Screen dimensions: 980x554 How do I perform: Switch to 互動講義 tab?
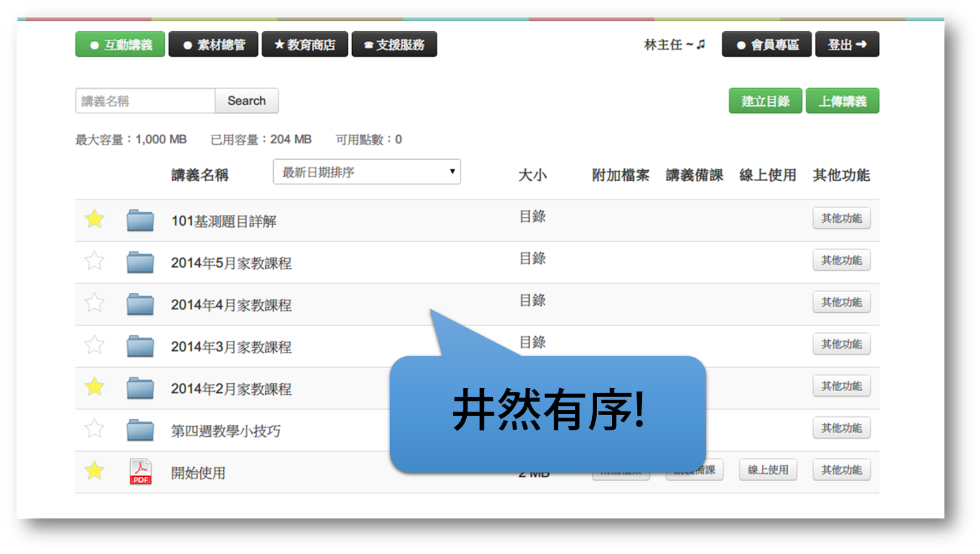click(120, 44)
